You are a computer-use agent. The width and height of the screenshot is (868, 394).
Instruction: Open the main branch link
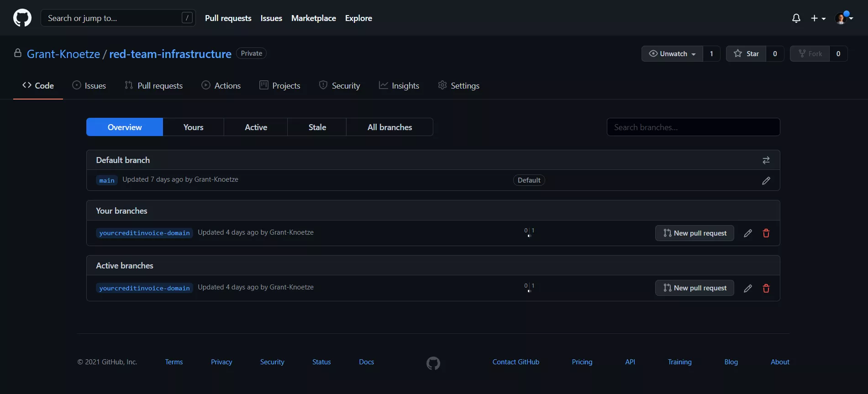click(107, 180)
